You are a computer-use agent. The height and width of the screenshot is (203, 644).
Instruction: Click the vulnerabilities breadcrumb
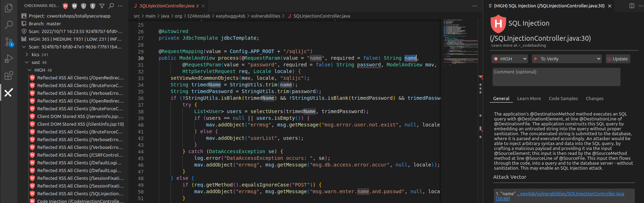coord(266,16)
